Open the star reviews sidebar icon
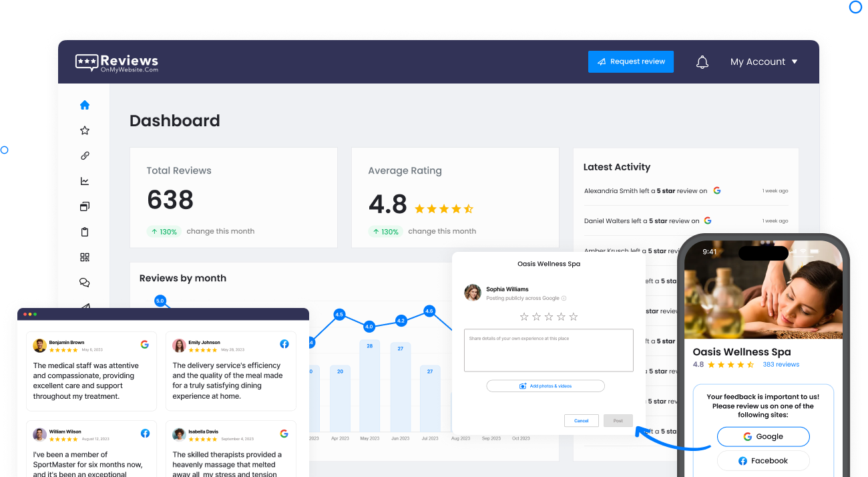868x477 pixels. [x=85, y=130]
